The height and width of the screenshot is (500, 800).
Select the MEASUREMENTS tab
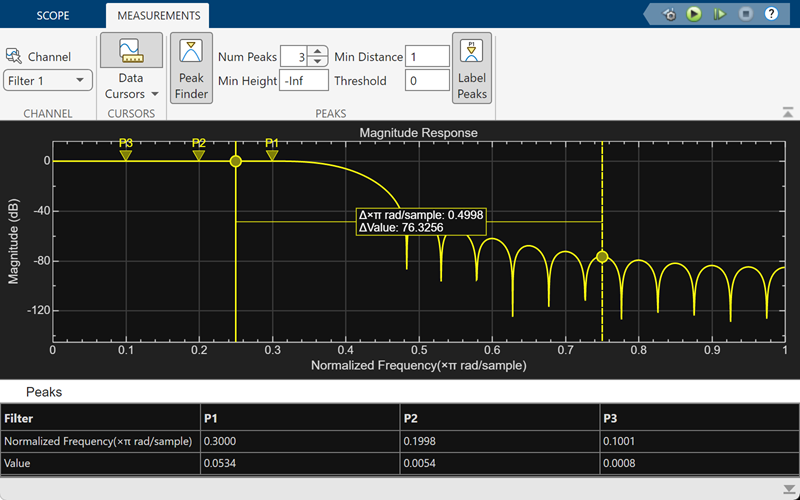[x=157, y=16]
